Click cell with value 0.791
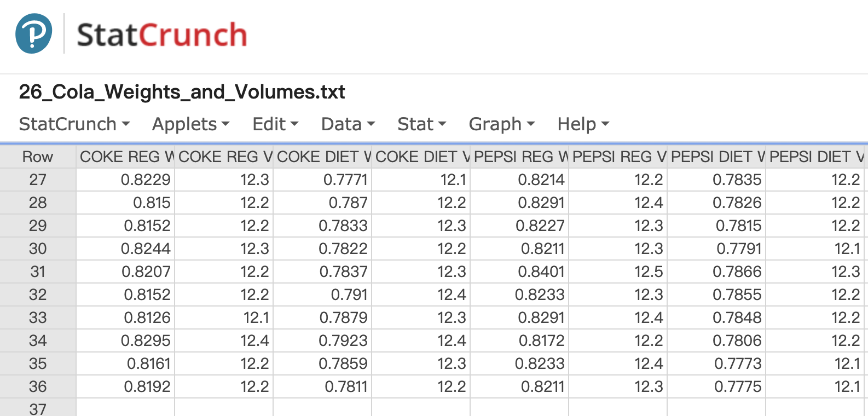Viewport: 868px width, 416px height. (x=322, y=294)
